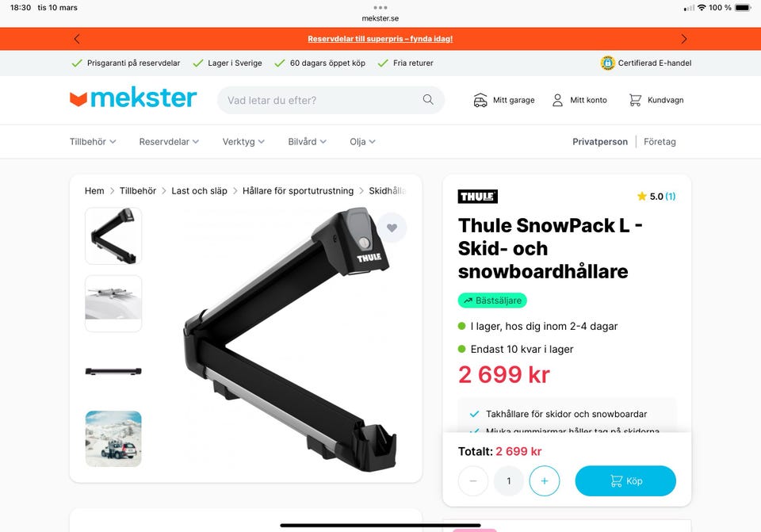Switch to Företag pricing
761x532 pixels.
point(660,142)
